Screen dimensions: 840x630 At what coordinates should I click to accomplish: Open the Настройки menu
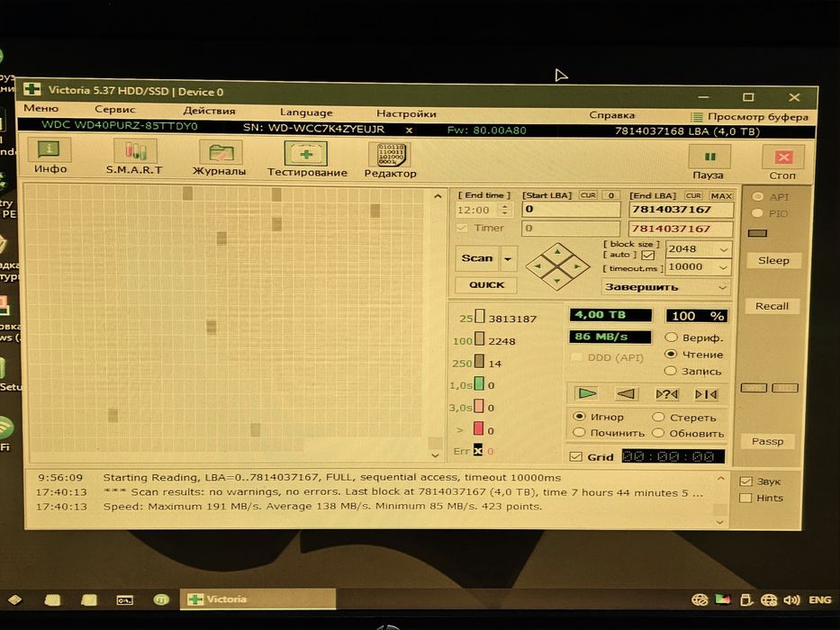[406, 113]
